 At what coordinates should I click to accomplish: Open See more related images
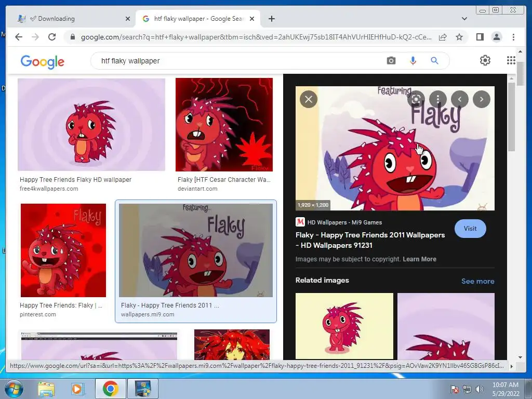[x=478, y=281]
